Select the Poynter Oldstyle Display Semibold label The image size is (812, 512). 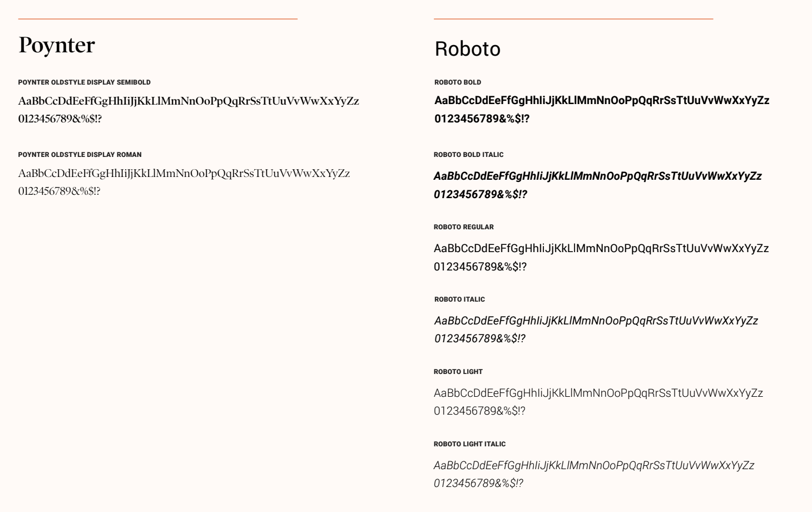[x=85, y=82]
